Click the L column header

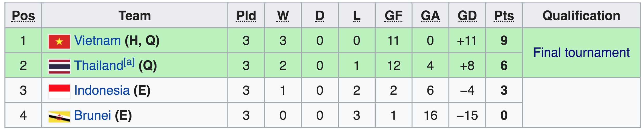(x=357, y=16)
